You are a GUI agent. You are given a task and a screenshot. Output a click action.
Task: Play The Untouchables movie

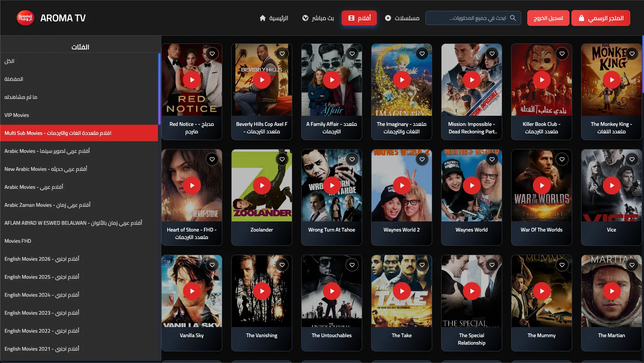pyautogui.click(x=332, y=291)
